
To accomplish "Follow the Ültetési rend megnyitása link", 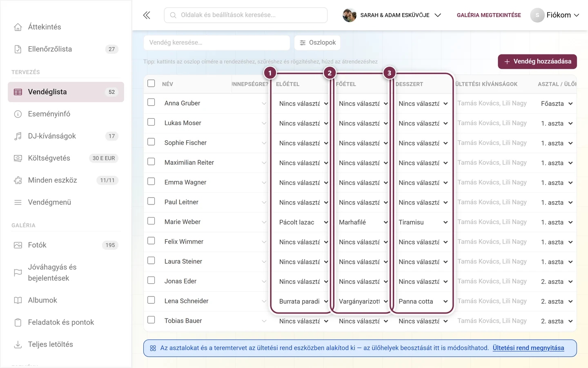I will 528,348.
